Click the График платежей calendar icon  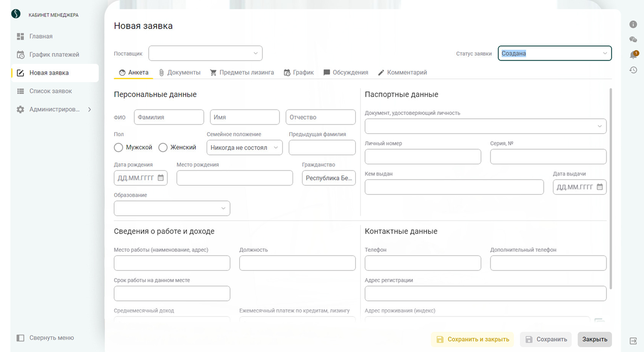20,54
